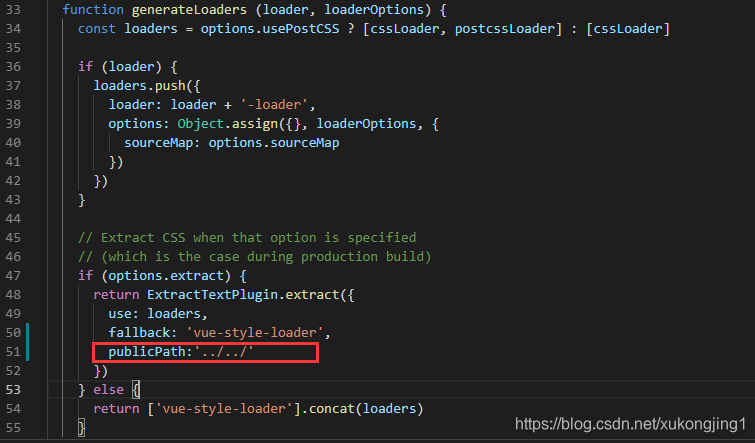Image resolution: width=755 pixels, height=443 pixels.
Task: Click the 'else' keyword on line 53
Action: [x=108, y=390]
